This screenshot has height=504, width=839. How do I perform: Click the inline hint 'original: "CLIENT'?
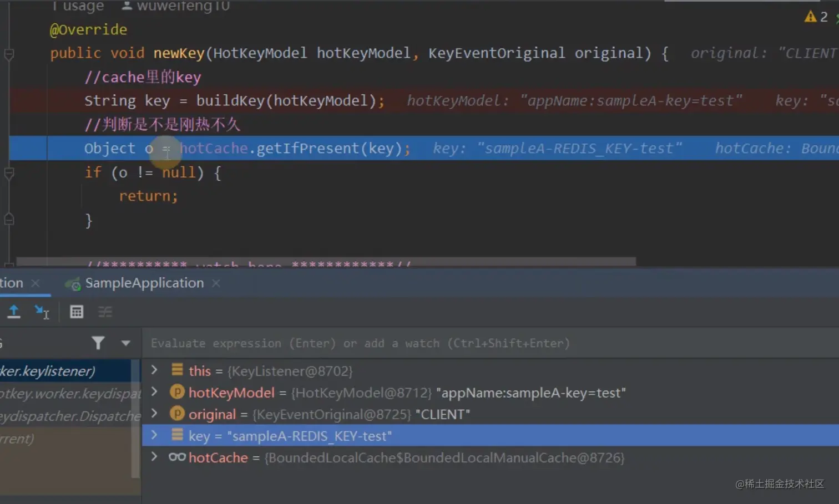click(x=765, y=53)
